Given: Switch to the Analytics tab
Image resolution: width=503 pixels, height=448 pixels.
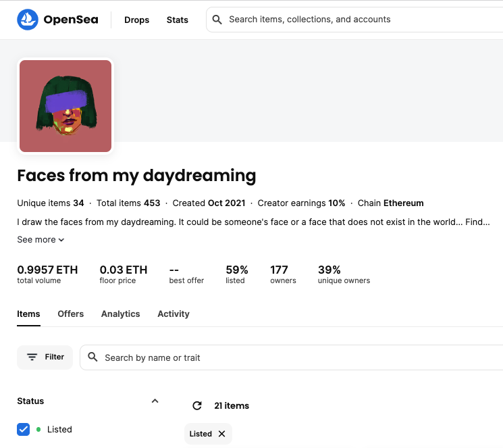Looking at the screenshot, I should pyautogui.click(x=121, y=314).
